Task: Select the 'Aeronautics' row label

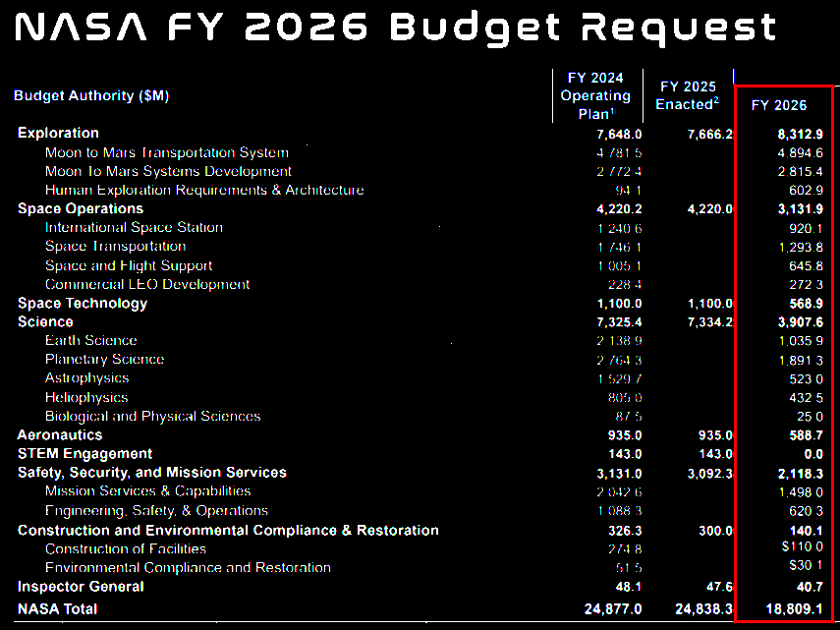Action: tap(60, 435)
